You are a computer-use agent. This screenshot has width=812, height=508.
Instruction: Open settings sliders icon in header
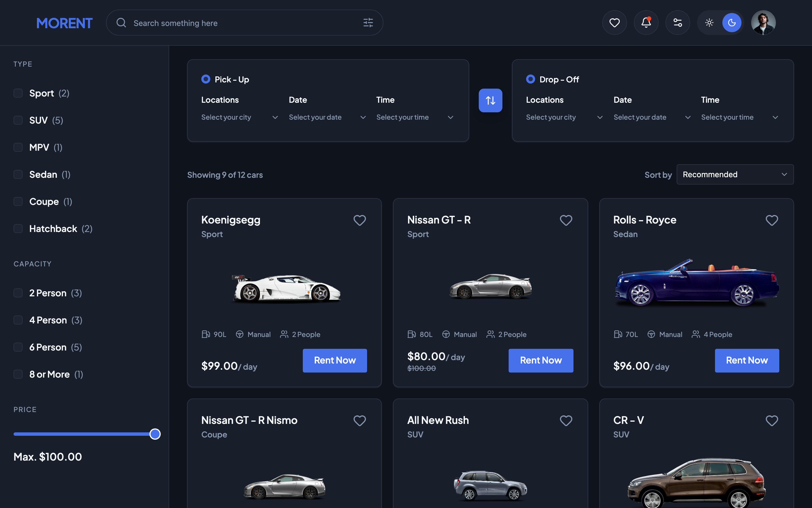678,23
